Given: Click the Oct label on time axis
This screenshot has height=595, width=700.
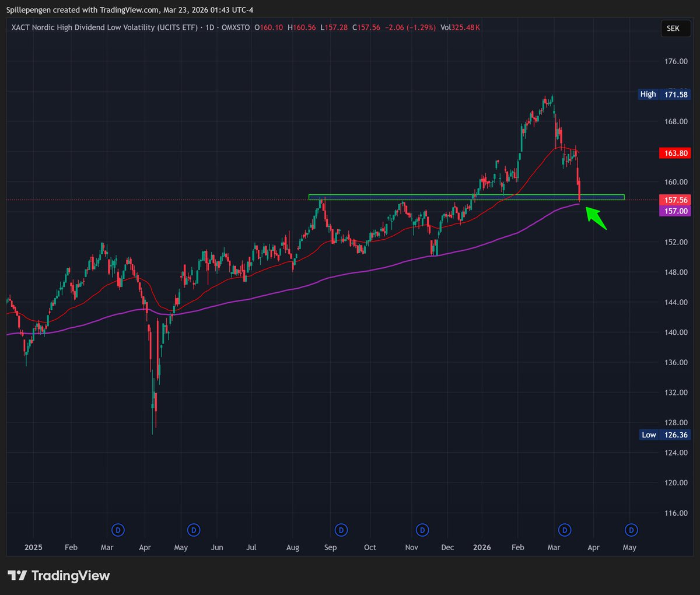Looking at the screenshot, I should pyautogui.click(x=370, y=548).
